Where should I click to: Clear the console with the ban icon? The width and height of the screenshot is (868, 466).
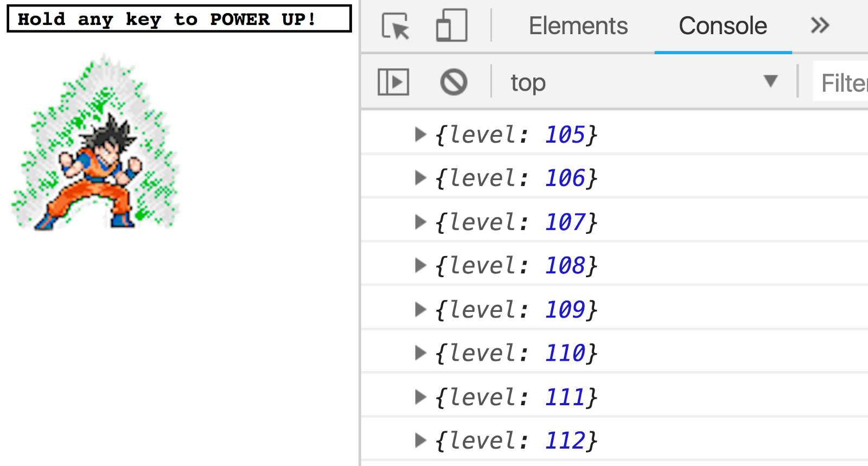point(454,82)
